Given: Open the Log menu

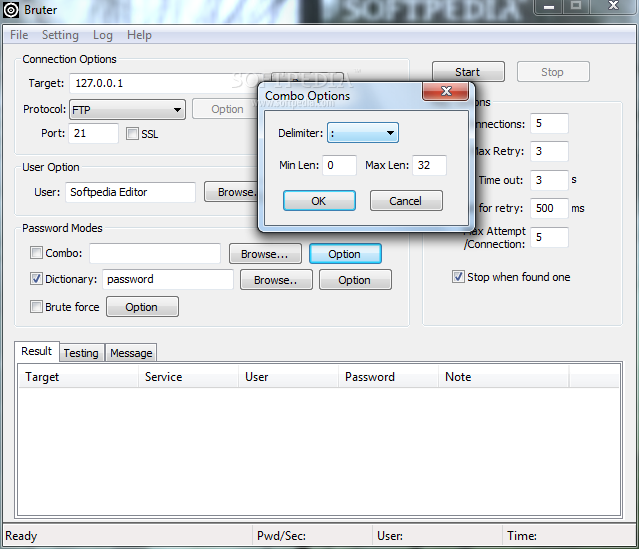Looking at the screenshot, I should click(103, 35).
